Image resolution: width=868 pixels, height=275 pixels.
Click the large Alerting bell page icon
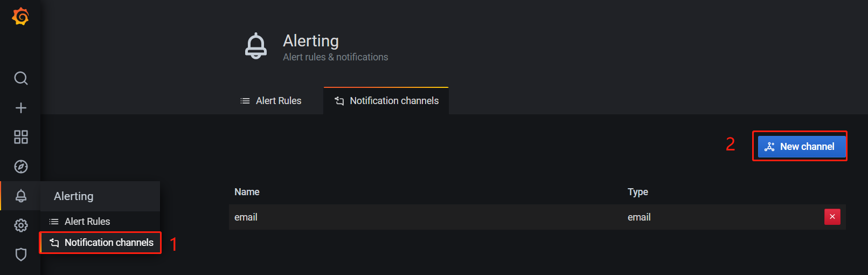(256, 46)
